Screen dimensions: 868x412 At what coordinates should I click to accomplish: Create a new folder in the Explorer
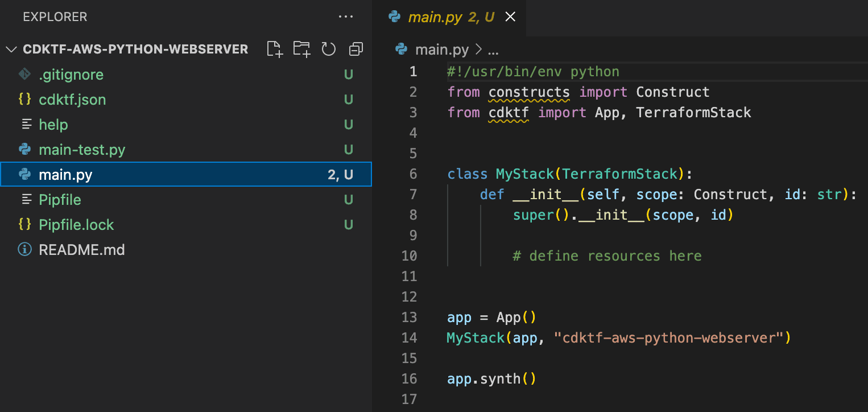coord(301,50)
